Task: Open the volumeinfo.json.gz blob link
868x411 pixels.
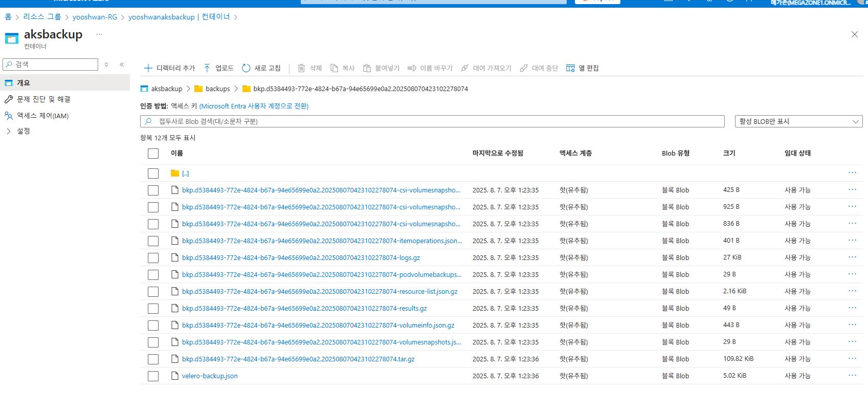Action: pyautogui.click(x=318, y=325)
